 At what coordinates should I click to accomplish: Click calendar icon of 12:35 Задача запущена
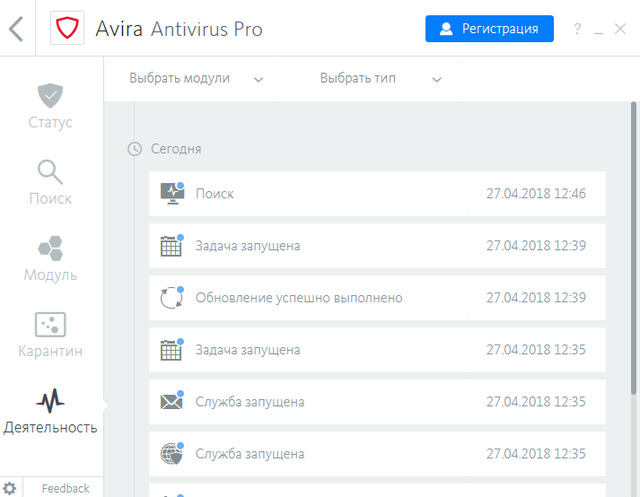tap(171, 350)
